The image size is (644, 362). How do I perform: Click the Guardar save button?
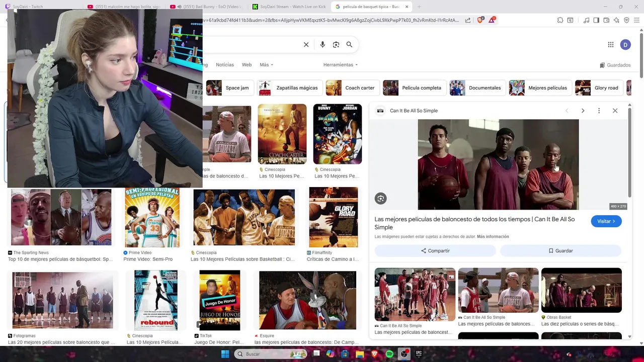point(560,250)
